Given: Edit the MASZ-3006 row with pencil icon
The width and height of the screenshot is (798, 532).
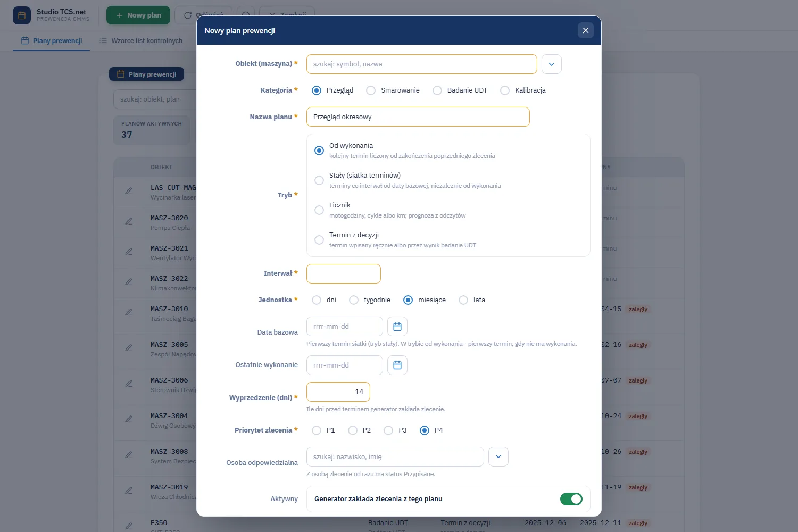Looking at the screenshot, I should coord(129,384).
